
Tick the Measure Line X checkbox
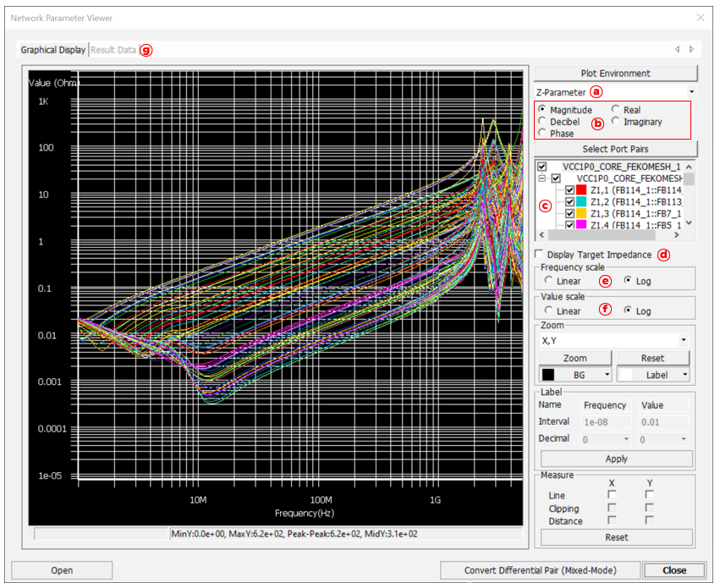[x=612, y=495]
